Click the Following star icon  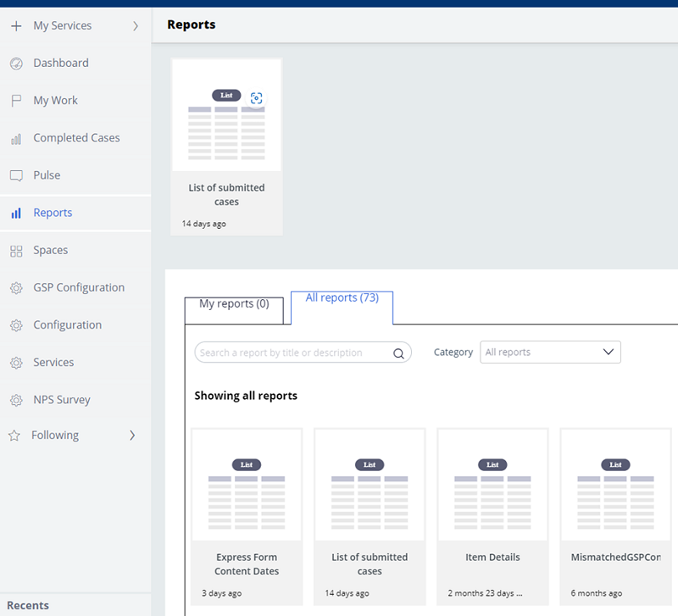tap(14, 436)
